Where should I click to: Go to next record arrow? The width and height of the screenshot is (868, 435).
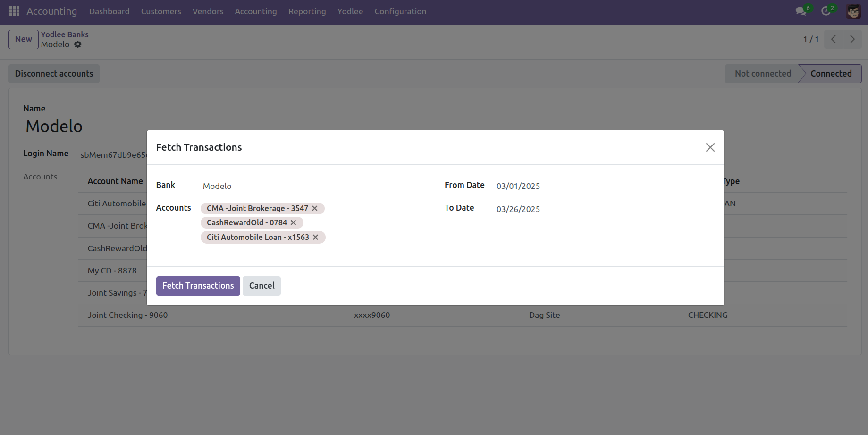pyautogui.click(x=852, y=39)
